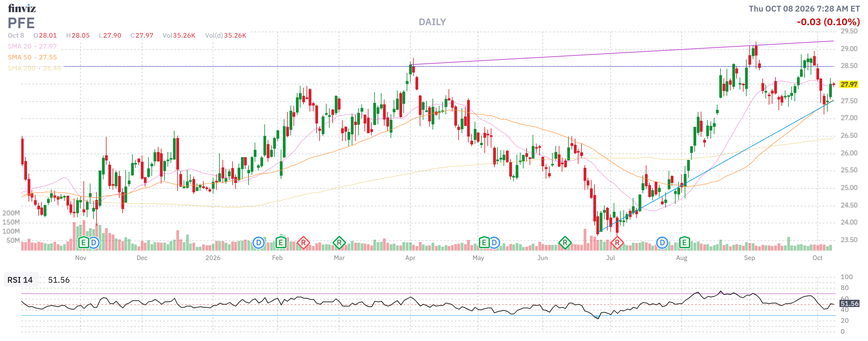Click the open price 28.01 value
Viewport: 868px width, 341px height.
48,35
